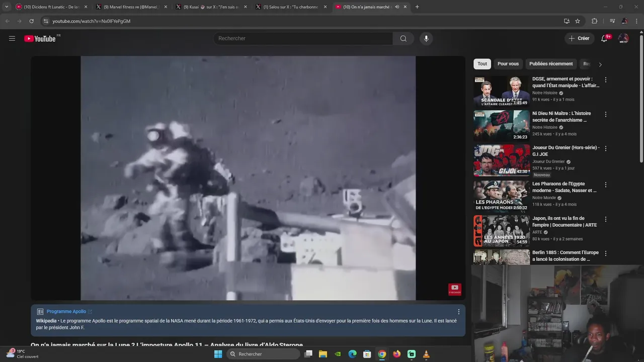Go to YouTube home via logo
This screenshot has width=644, height=362.
(x=40, y=39)
